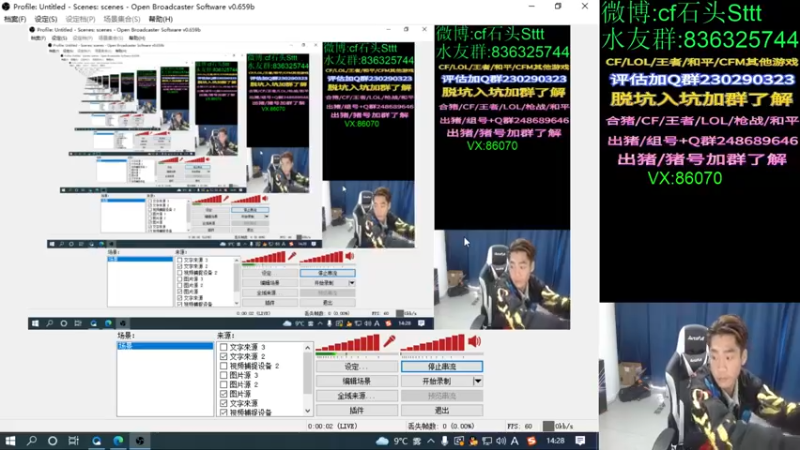This screenshot has width=800, height=450.
Task: Click the 0:00:02 (LIVE) status text
Action: point(333,426)
